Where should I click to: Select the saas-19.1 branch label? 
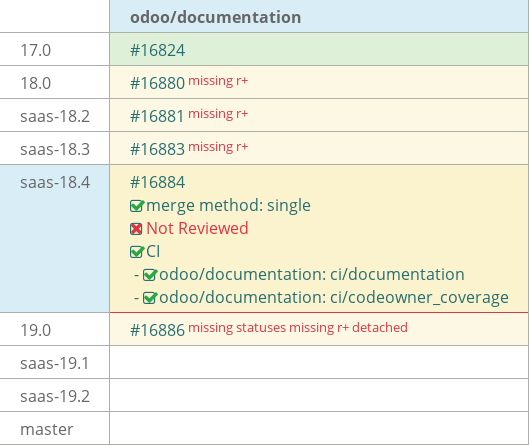pos(55,363)
